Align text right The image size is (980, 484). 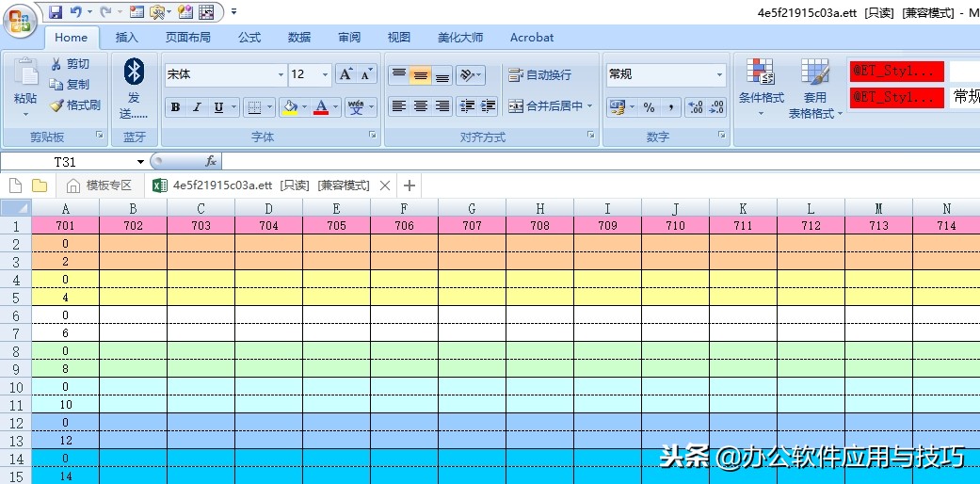click(x=442, y=106)
